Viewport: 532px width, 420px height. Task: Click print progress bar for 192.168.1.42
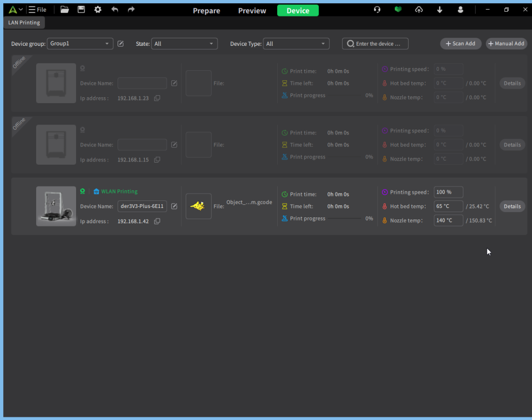pos(344,219)
